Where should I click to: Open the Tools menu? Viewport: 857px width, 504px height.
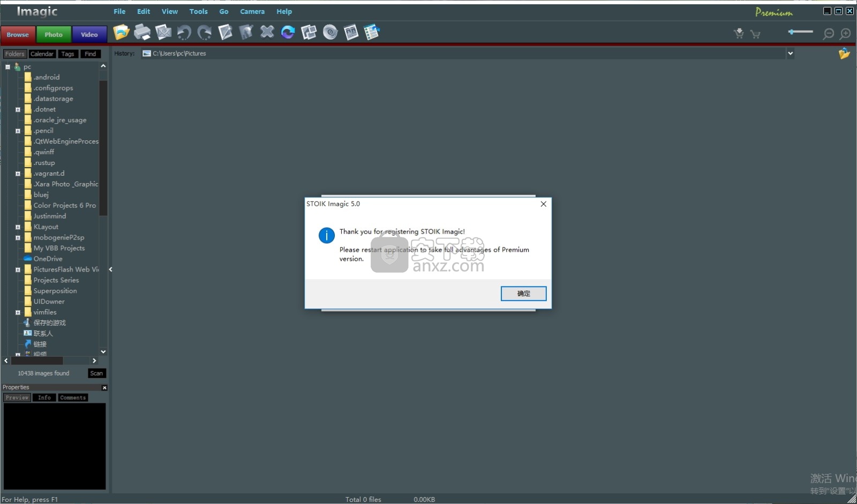tap(198, 11)
